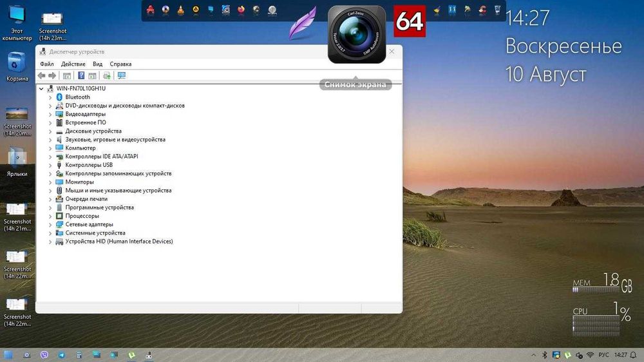
Task: Open the notifications bell icon
Action: pyautogui.click(x=633, y=355)
